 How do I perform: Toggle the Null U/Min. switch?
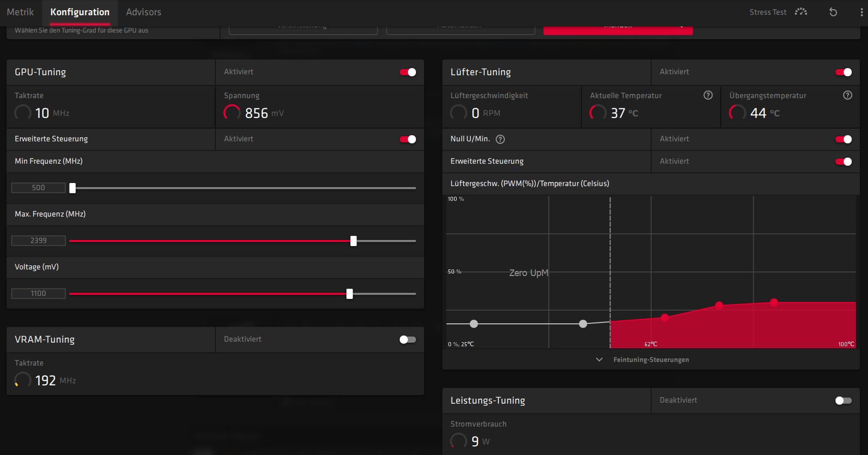[x=844, y=139]
